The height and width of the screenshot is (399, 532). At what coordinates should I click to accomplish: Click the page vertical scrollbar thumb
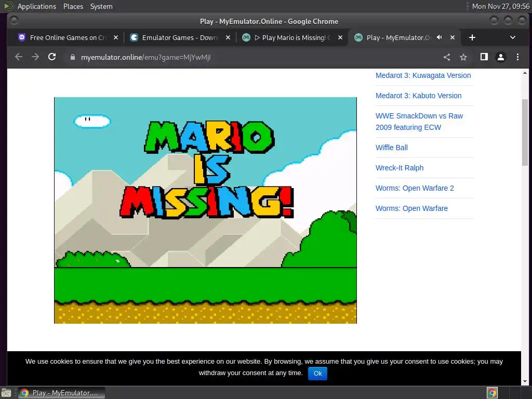pos(525,132)
